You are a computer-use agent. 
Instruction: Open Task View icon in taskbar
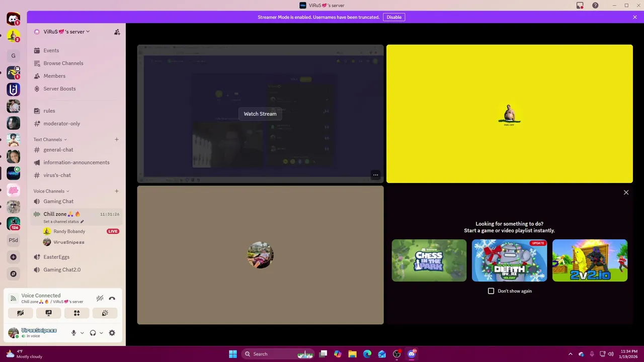[x=323, y=354]
